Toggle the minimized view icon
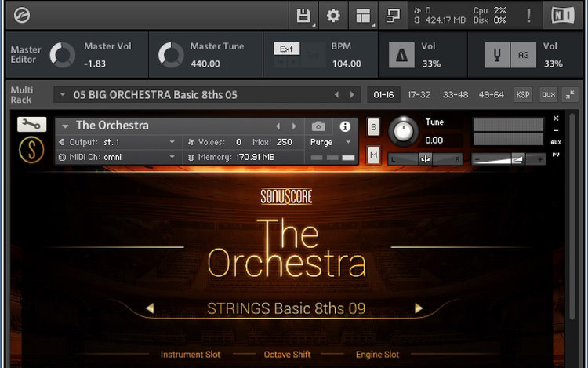Viewport: 588px width, 368px height. [393, 16]
